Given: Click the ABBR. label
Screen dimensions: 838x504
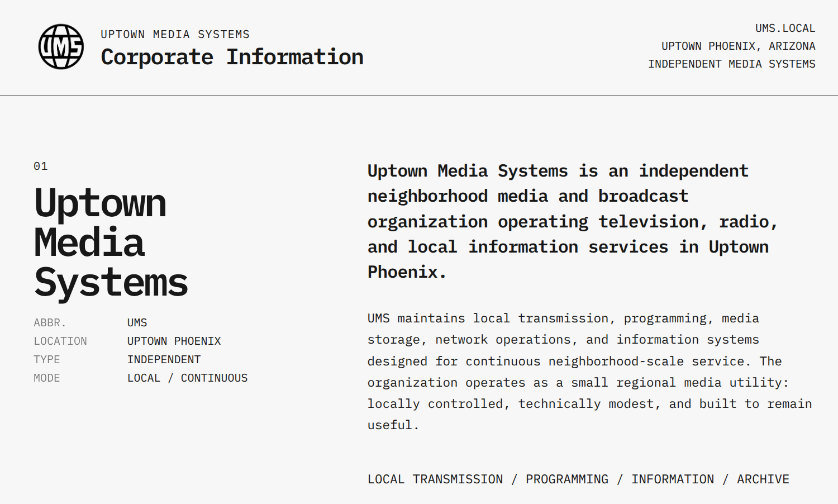Looking at the screenshot, I should [x=50, y=322].
